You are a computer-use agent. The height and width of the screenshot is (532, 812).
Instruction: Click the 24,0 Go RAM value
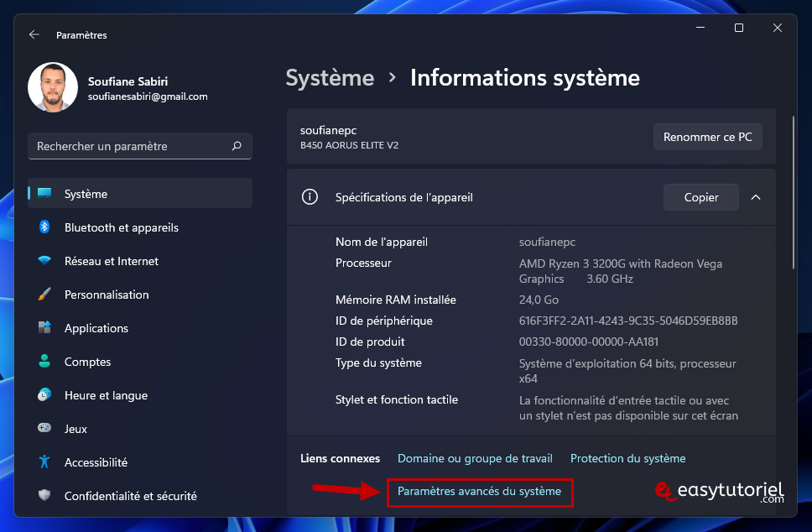[539, 300]
